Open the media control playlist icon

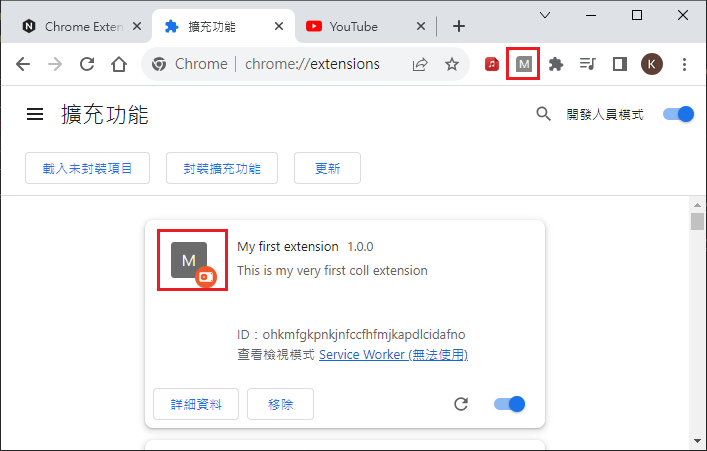click(587, 64)
